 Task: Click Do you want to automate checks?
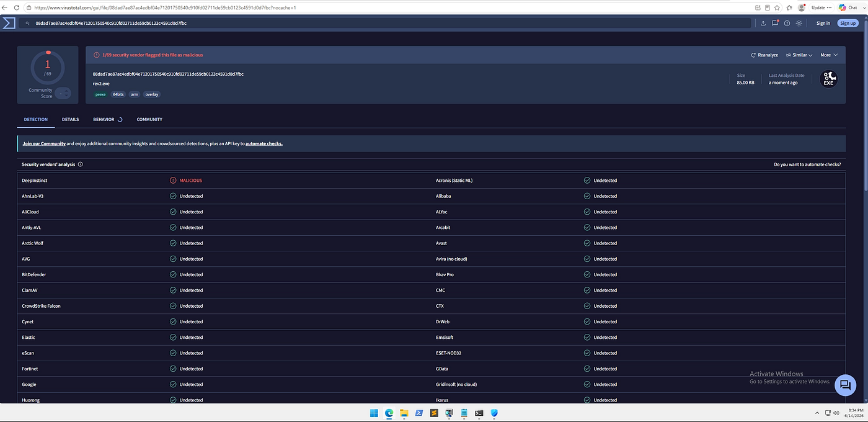(x=807, y=164)
